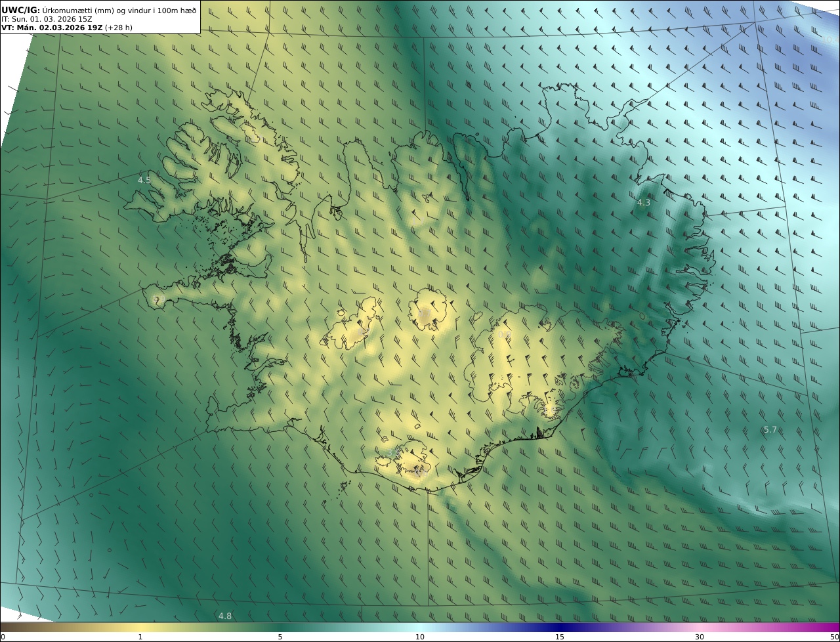Click the 5.7 value label over the southeast sea

coord(770,430)
